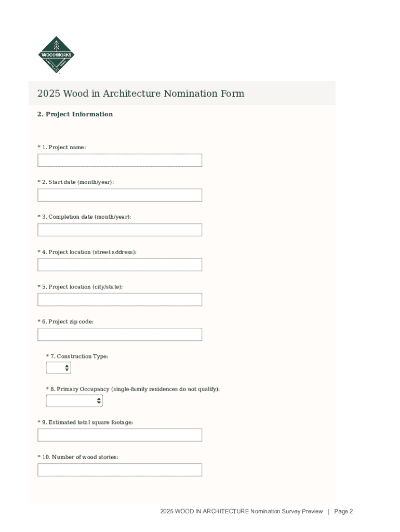Click the Project zip code input field

(x=119, y=334)
